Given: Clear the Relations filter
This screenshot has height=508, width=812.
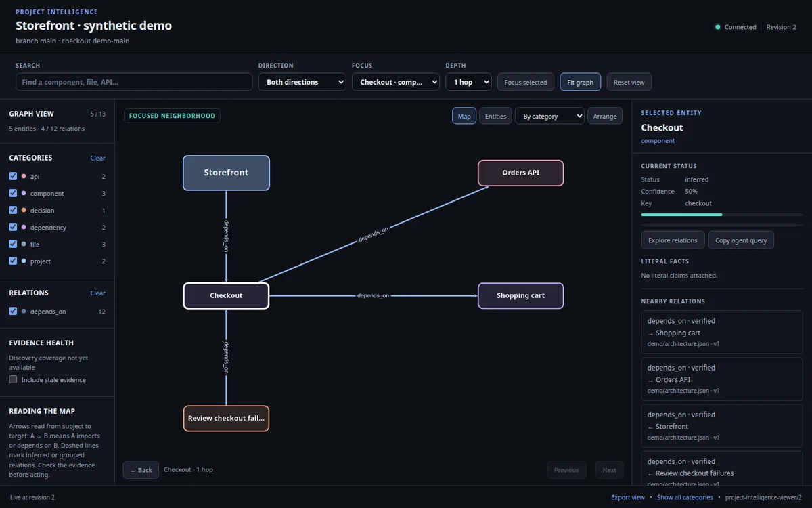Looking at the screenshot, I should pos(98,293).
